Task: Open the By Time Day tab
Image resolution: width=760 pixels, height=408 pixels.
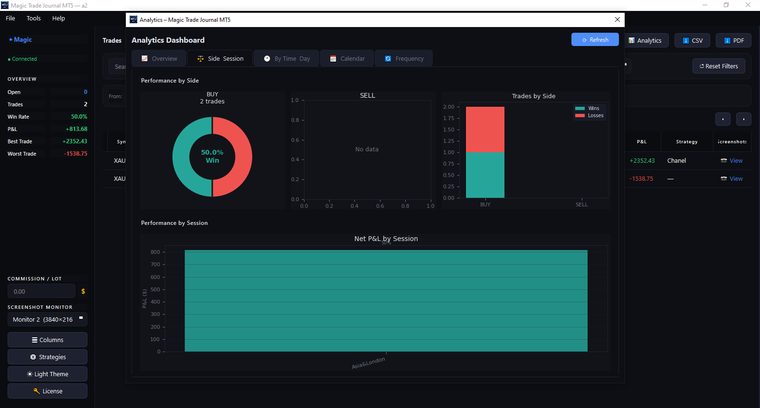Action: click(x=286, y=59)
